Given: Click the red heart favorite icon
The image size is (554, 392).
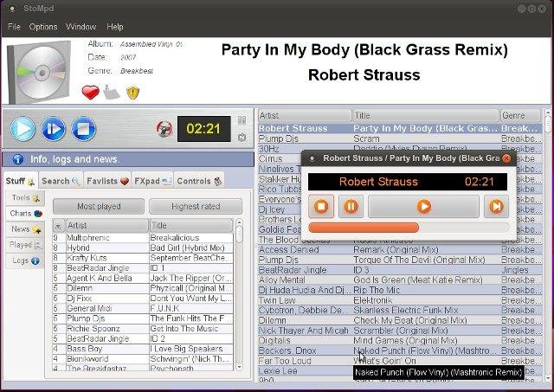Looking at the screenshot, I should tap(90, 93).
